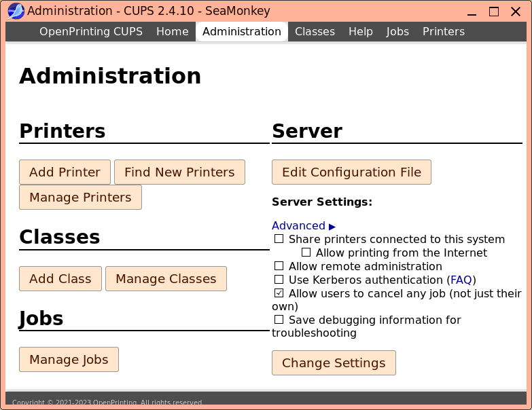Go to the Printers tab
The width and height of the screenshot is (532, 410).
(444, 31)
